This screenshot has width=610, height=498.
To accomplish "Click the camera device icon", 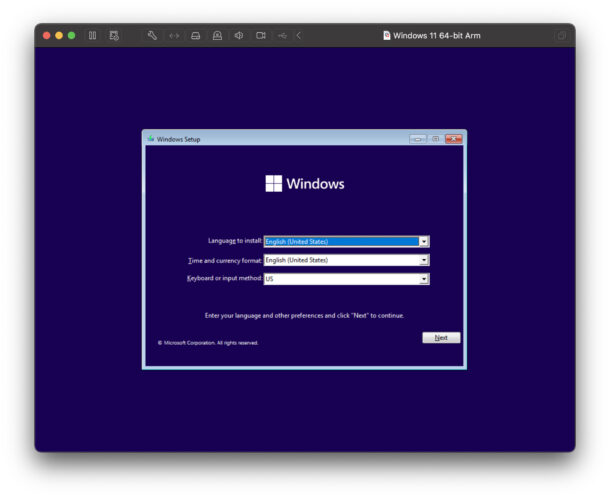I will [x=261, y=35].
